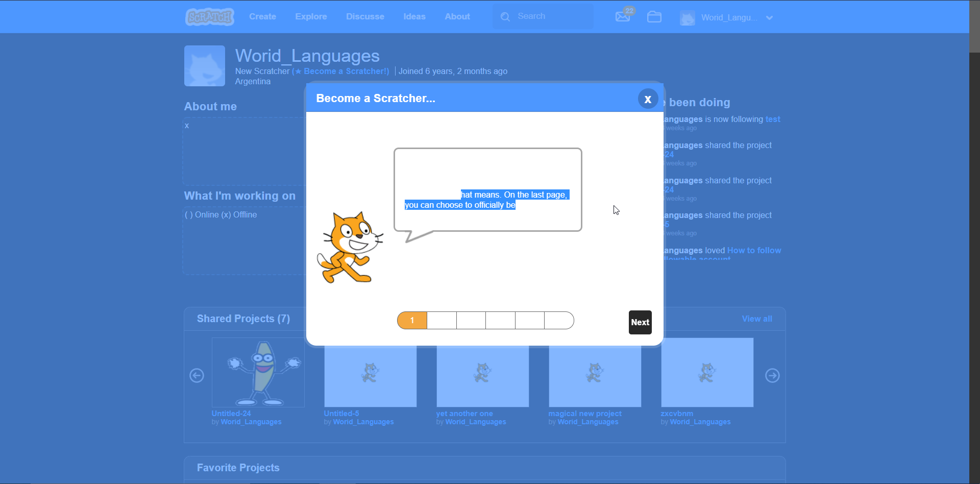Click the search magnifier icon
The width and height of the screenshot is (980, 484).
tap(505, 16)
